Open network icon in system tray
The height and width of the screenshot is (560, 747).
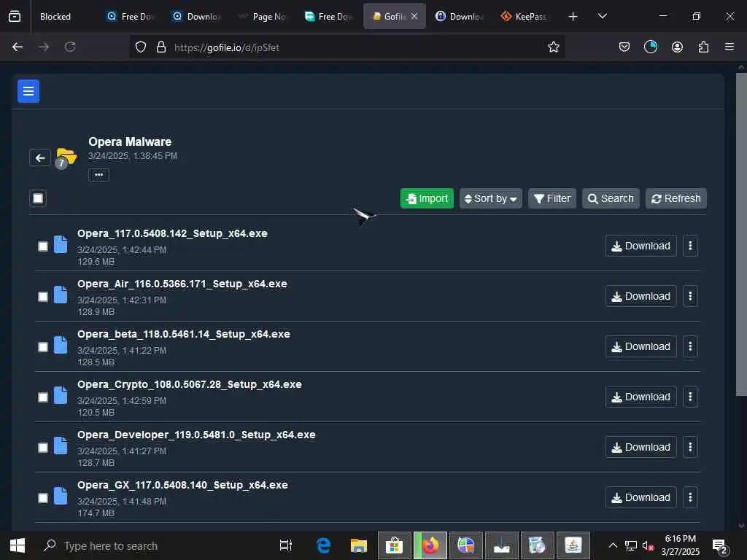point(631,545)
